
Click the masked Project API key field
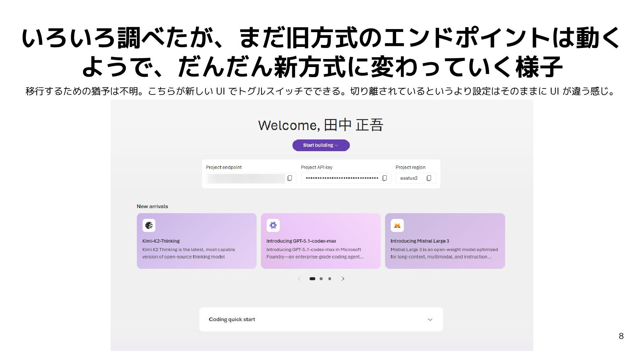(341, 178)
